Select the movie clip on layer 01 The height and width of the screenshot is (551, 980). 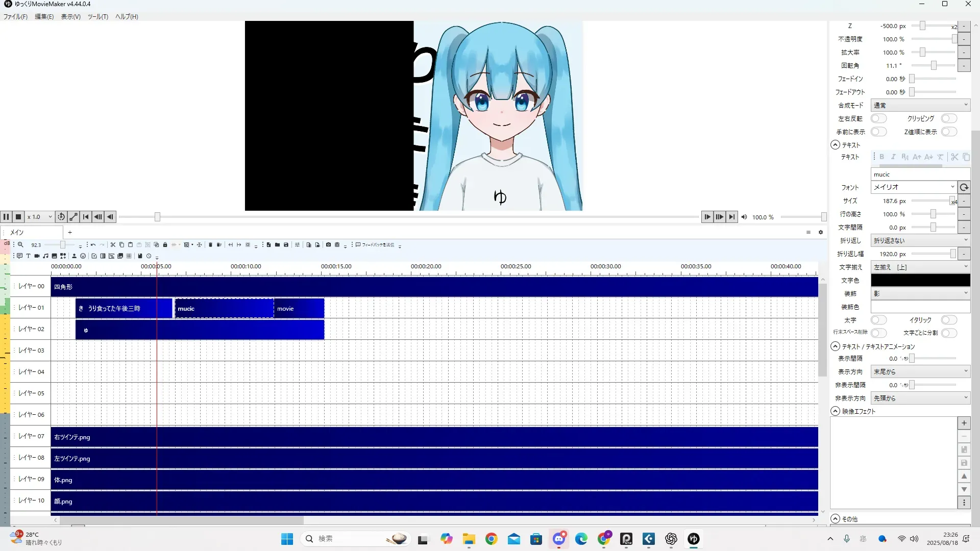click(x=299, y=309)
